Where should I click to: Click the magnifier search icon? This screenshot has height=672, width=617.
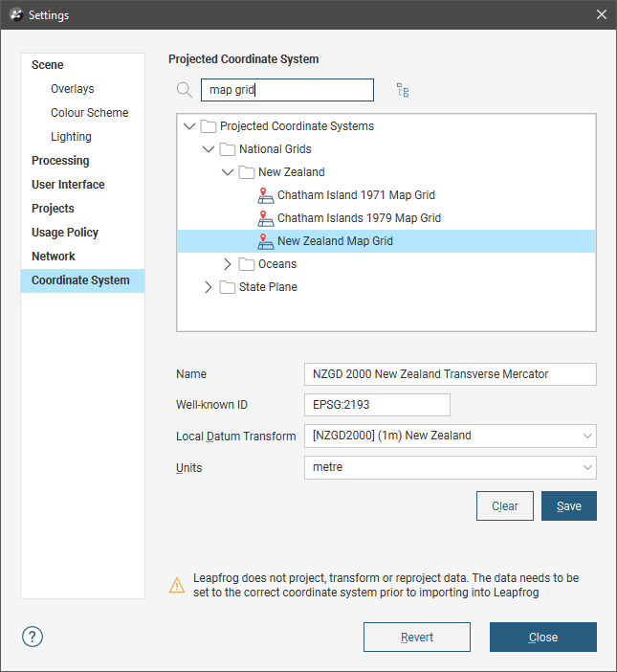[x=184, y=90]
